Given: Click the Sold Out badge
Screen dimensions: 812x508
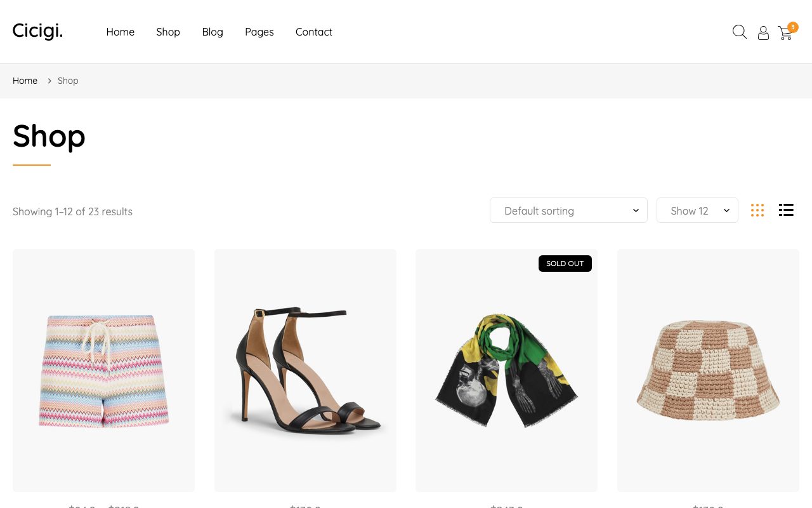Looking at the screenshot, I should (565, 264).
